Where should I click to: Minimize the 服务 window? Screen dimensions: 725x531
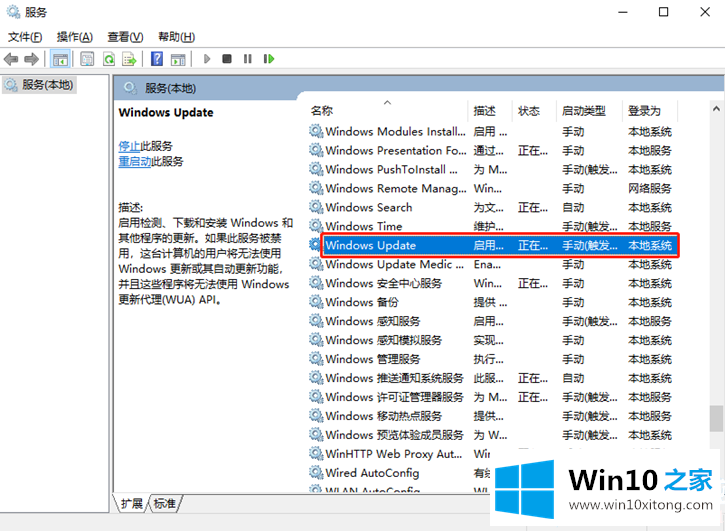point(623,12)
